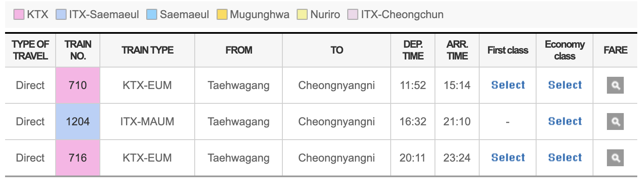This screenshot has height=189, width=644.
Task: Select Economy class for train 710
Action: (565, 85)
